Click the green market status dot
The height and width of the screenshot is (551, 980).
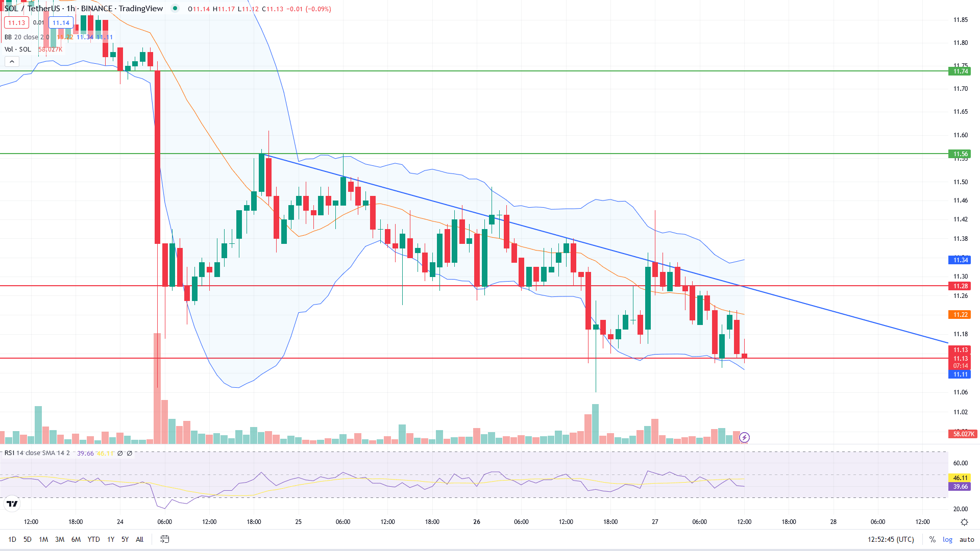[175, 8]
